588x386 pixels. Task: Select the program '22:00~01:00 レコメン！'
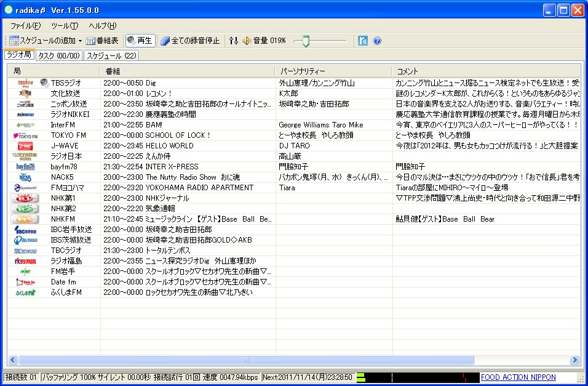tap(138, 94)
